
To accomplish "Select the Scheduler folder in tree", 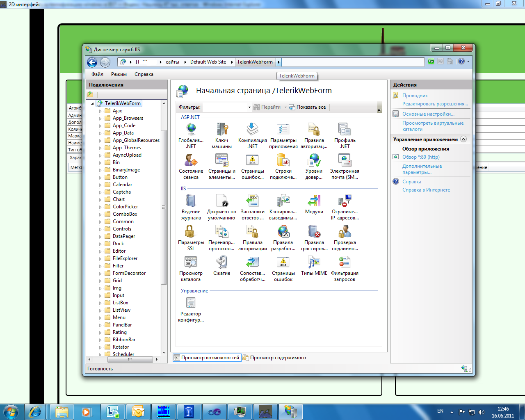I will 123,354.
